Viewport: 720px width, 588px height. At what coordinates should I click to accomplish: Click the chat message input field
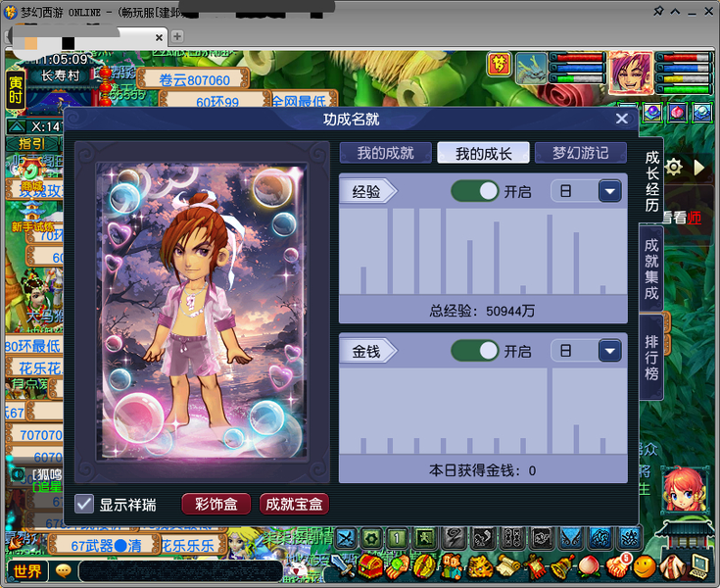click(x=181, y=571)
